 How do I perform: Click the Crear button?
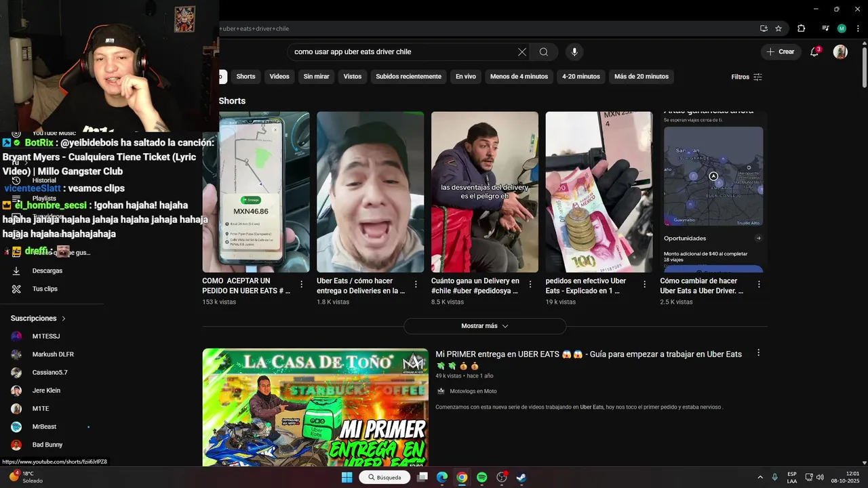(x=781, y=52)
